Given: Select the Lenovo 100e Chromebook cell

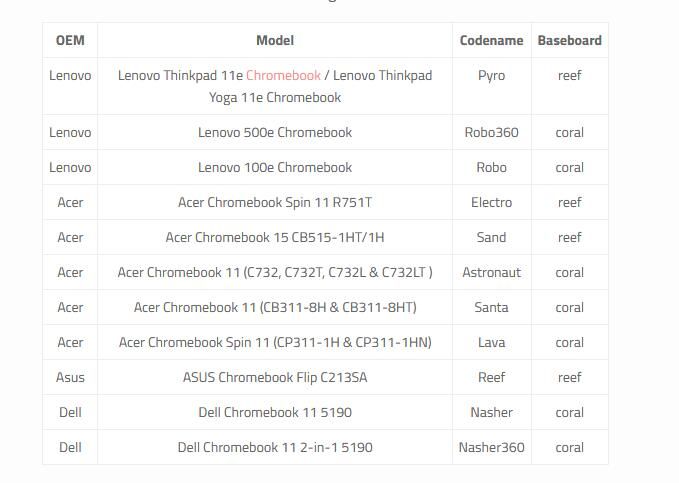Looking at the screenshot, I should pyautogui.click(x=275, y=167).
